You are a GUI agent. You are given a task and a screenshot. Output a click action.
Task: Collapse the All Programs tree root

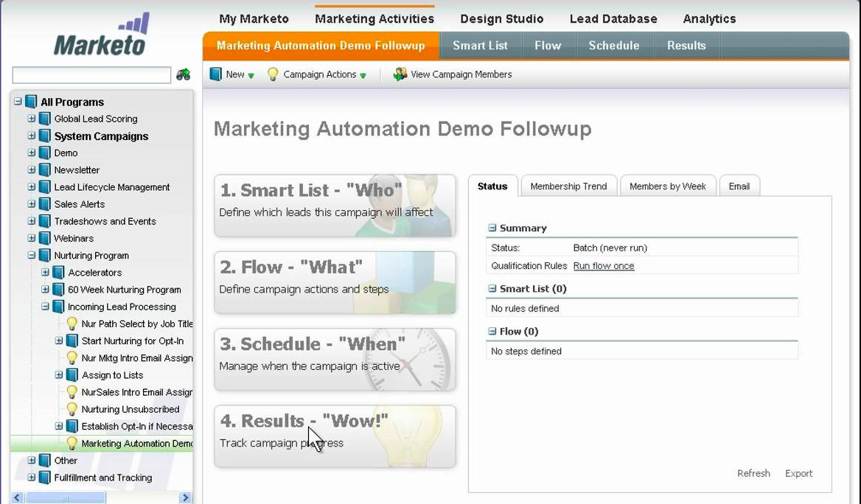tap(18, 102)
